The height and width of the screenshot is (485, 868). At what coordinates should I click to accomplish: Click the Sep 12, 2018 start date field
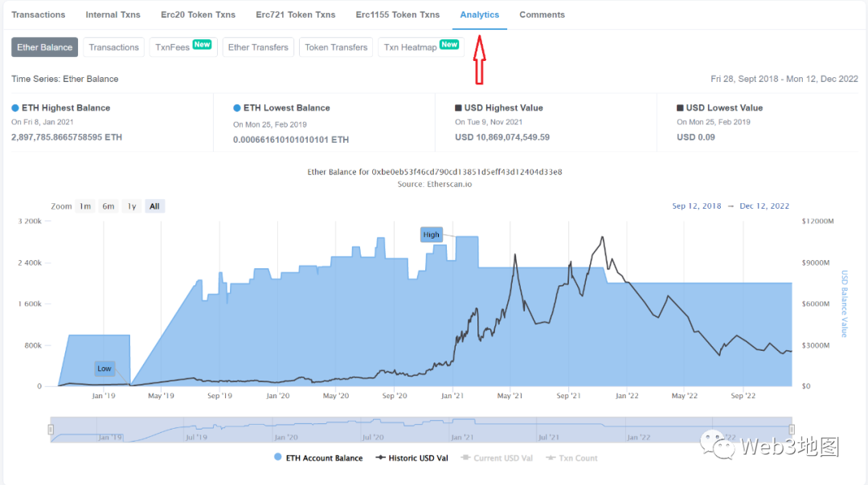click(696, 206)
